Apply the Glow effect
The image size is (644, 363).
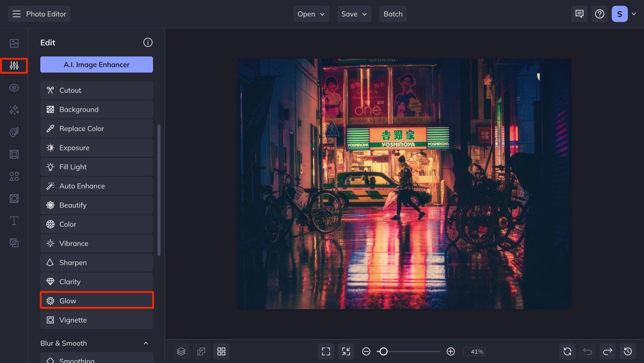click(x=97, y=300)
